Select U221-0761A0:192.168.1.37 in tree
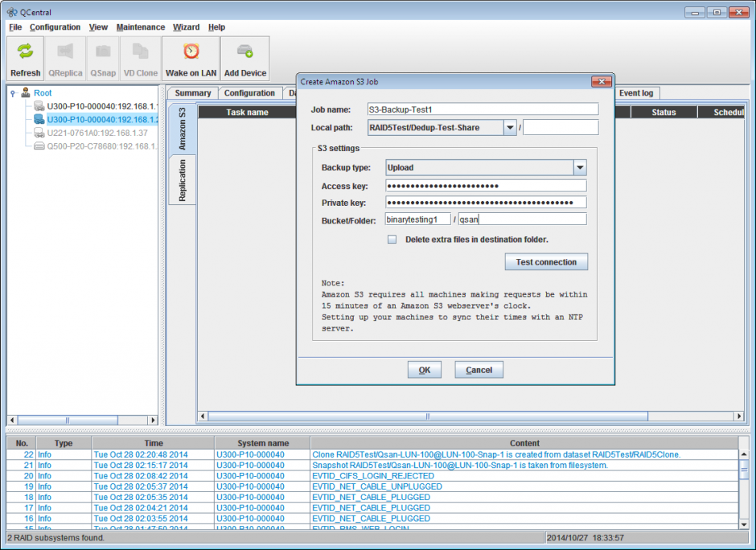The image size is (756, 550). pyautogui.click(x=97, y=133)
